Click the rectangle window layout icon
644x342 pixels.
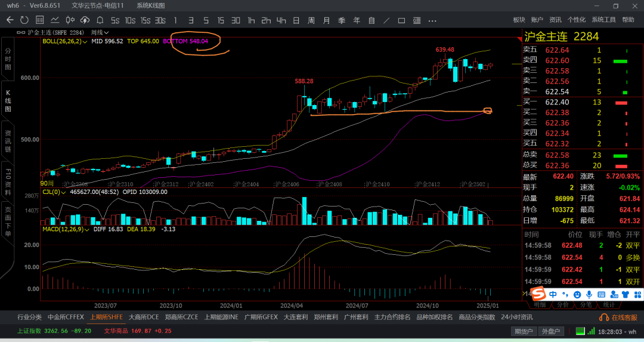click(x=401, y=20)
